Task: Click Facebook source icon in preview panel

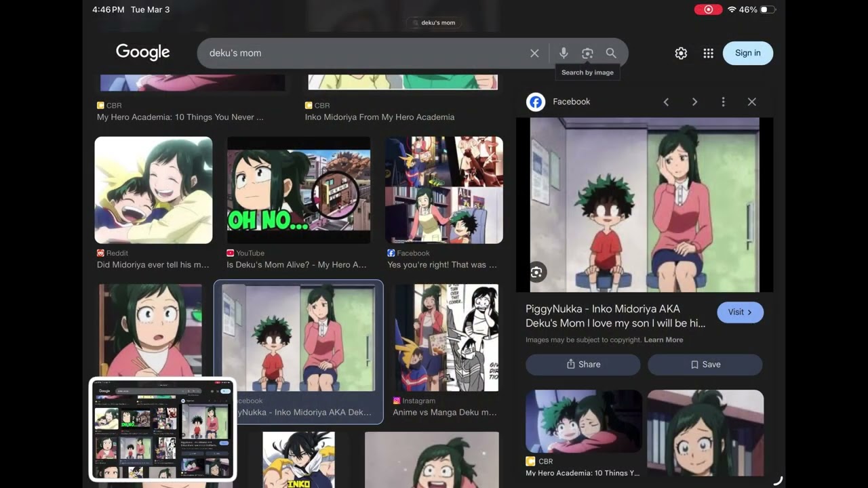Action: coord(536,102)
